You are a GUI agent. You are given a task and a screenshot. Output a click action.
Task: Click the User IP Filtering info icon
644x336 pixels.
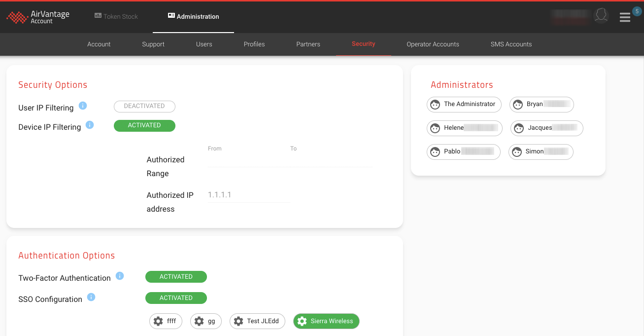click(x=83, y=106)
